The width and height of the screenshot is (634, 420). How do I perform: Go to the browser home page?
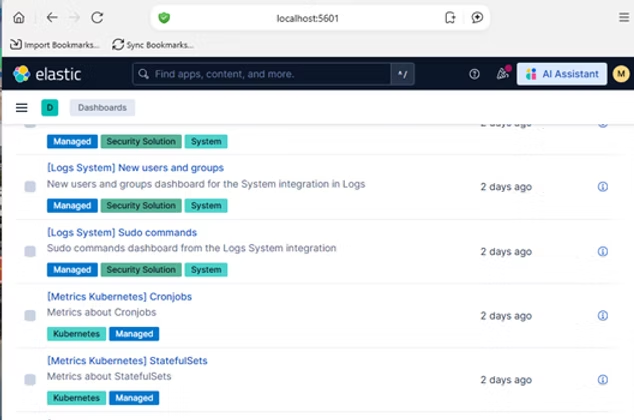(x=19, y=18)
